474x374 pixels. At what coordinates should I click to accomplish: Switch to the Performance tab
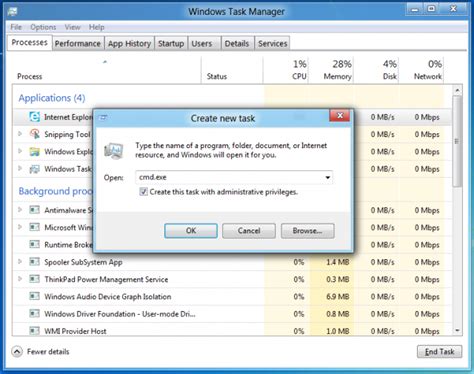click(x=78, y=44)
